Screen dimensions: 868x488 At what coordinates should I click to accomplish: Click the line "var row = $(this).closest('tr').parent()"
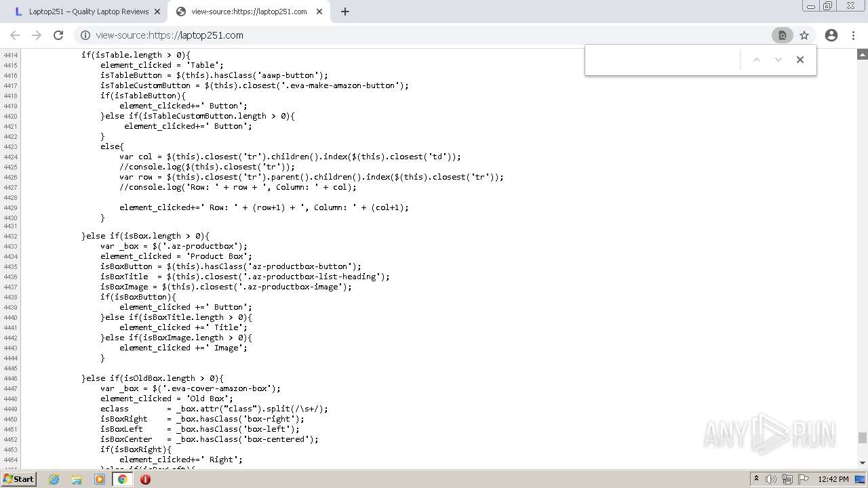coord(311,177)
